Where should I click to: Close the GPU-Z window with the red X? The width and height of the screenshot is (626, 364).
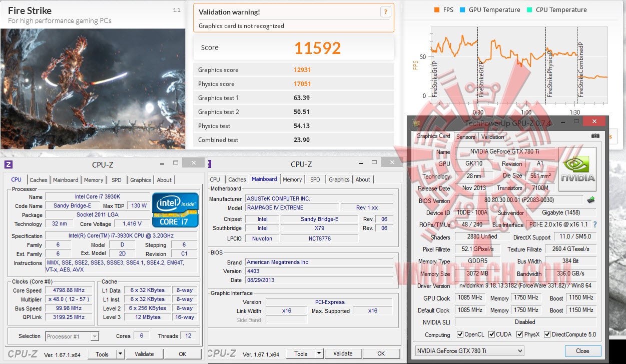(593, 121)
